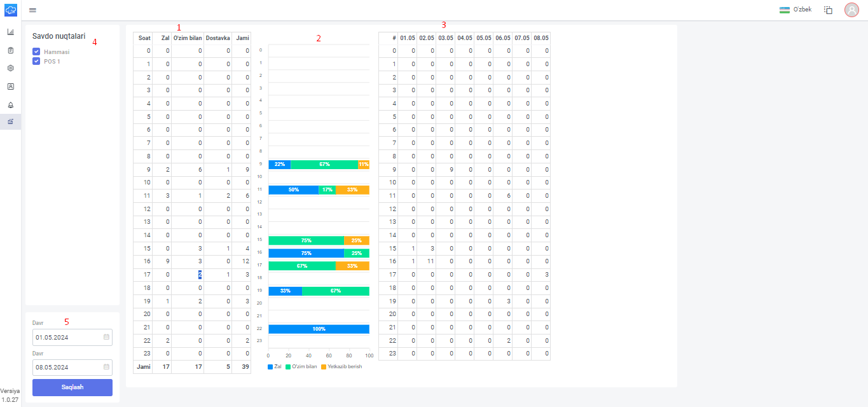The width and height of the screenshot is (868, 407).
Task: Click the 03.05 date column header
Action: point(445,38)
